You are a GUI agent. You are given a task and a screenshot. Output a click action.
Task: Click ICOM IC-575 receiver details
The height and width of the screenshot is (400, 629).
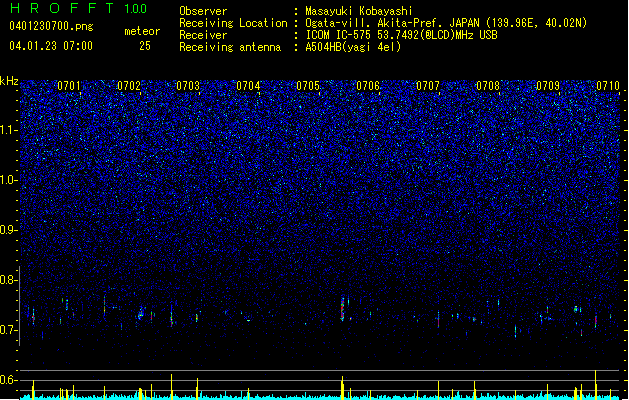(401, 35)
